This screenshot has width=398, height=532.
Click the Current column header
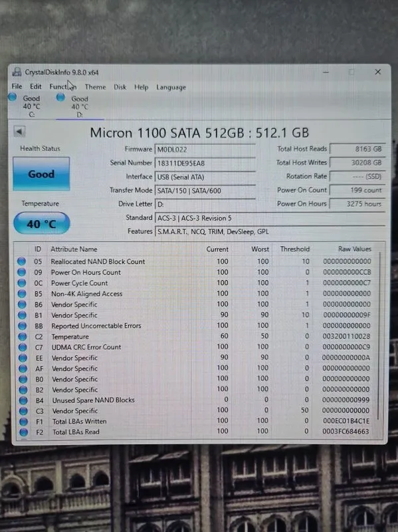[217, 249]
